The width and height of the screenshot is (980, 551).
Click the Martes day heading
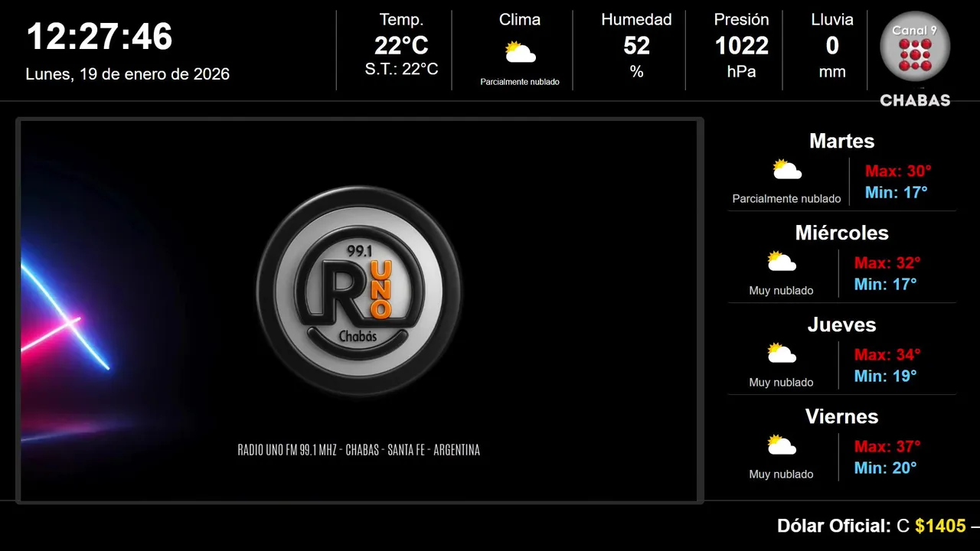(841, 141)
